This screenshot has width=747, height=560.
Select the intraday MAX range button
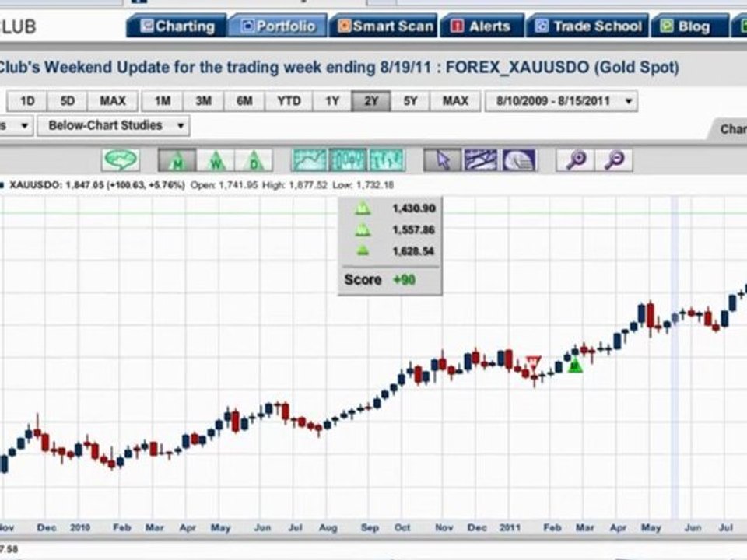tap(112, 101)
